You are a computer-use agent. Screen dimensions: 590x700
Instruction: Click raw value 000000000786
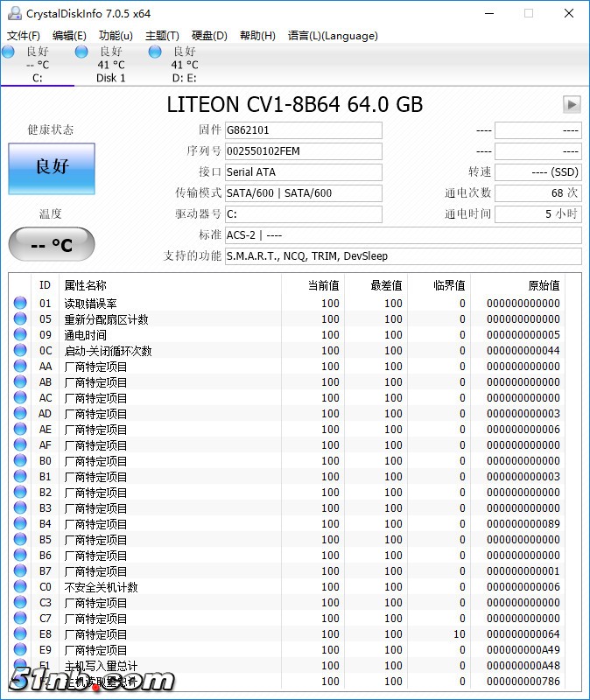point(523,682)
